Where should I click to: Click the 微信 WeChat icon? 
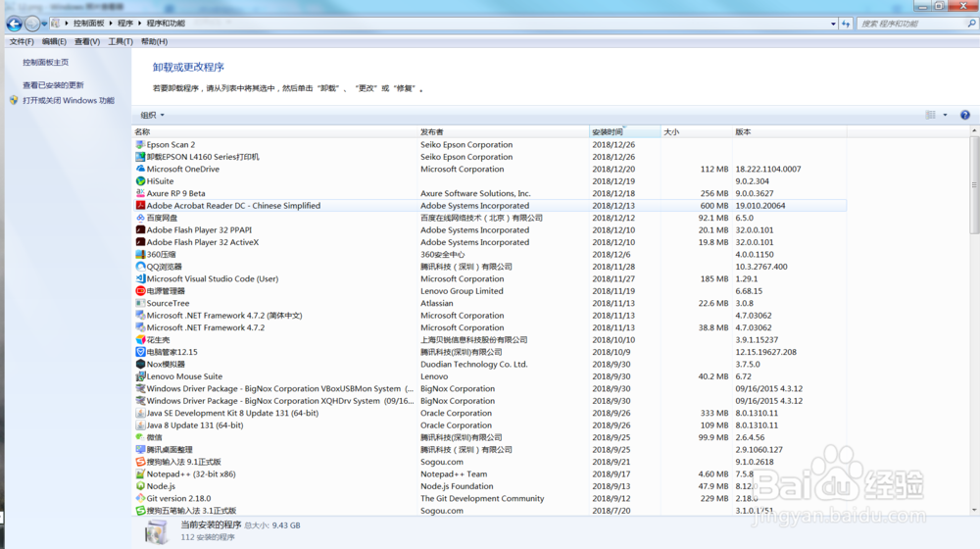pyautogui.click(x=140, y=437)
